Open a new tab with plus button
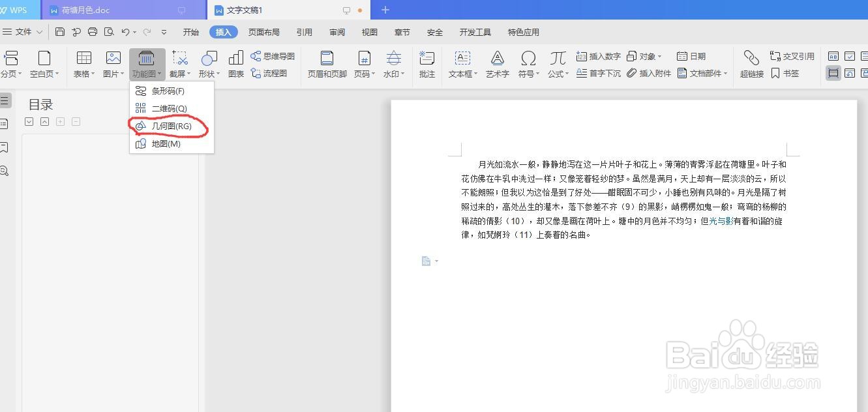Viewport: 868px width, 412px height. (385, 10)
